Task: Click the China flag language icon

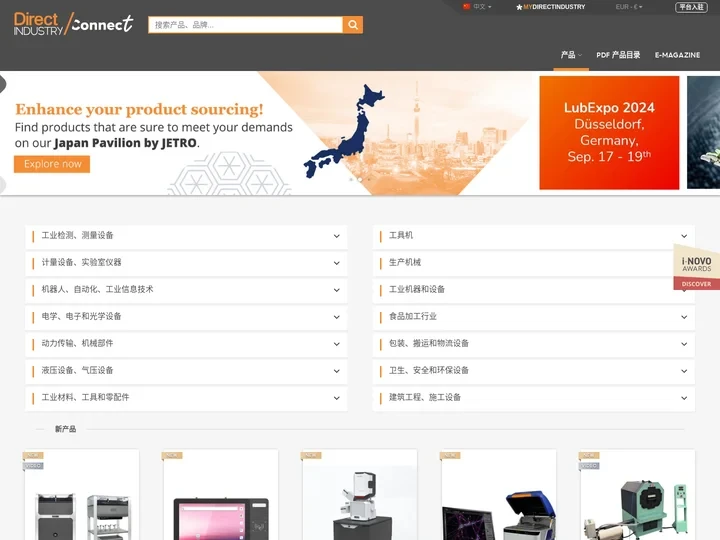Action: [467, 6]
